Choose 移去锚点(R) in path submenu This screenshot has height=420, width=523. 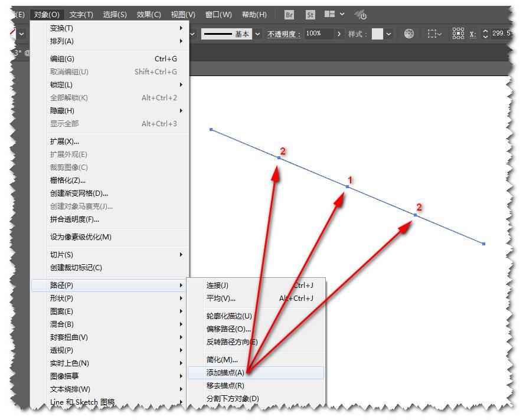pyautogui.click(x=256, y=386)
